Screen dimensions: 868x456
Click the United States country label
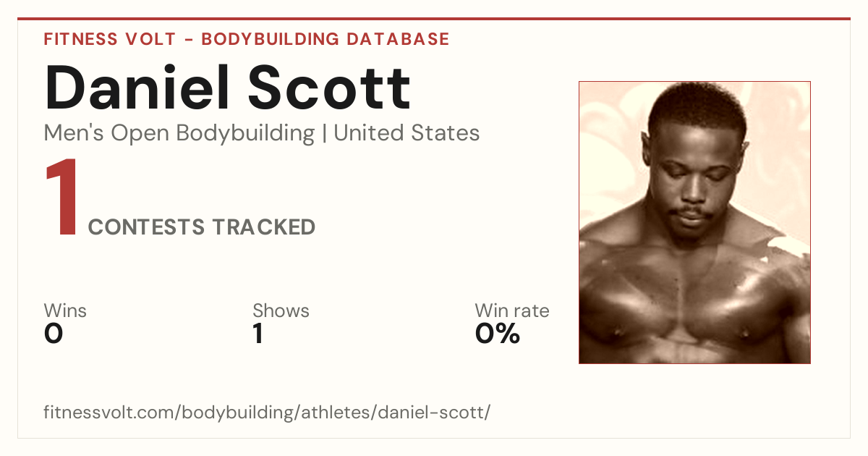(x=407, y=133)
